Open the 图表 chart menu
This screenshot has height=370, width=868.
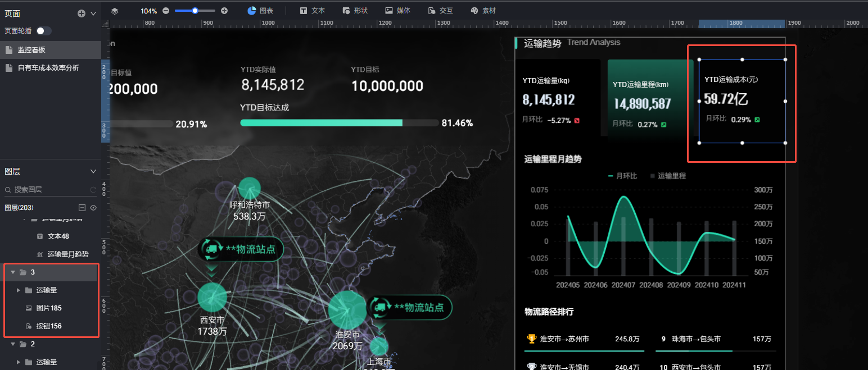pyautogui.click(x=260, y=11)
